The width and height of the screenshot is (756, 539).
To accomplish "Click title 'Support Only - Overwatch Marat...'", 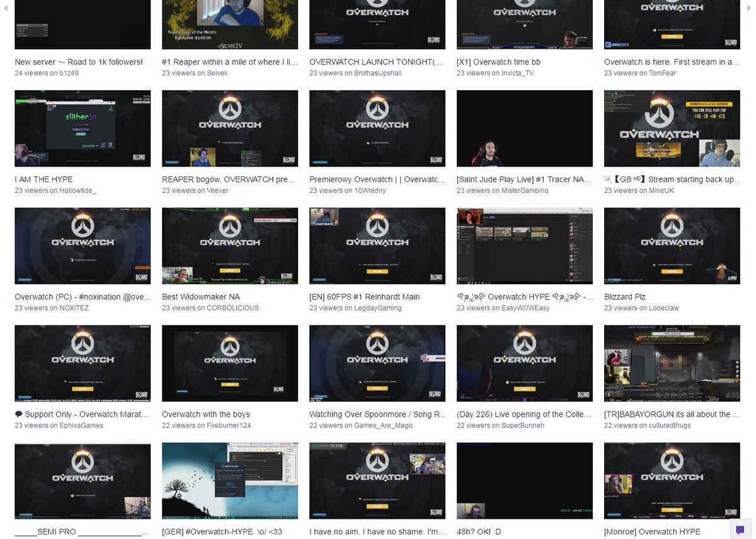I will 83,415.
